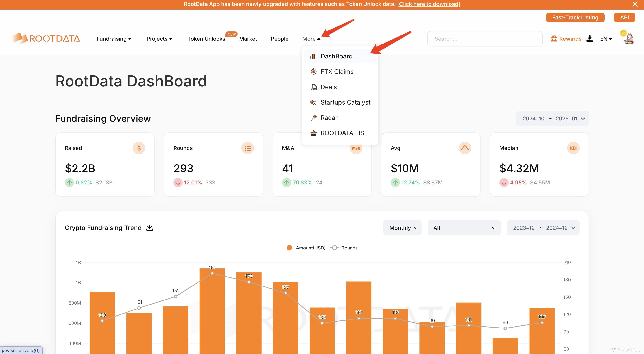Open the People navigation item
This screenshot has width=644, height=354.
(x=279, y=39)
